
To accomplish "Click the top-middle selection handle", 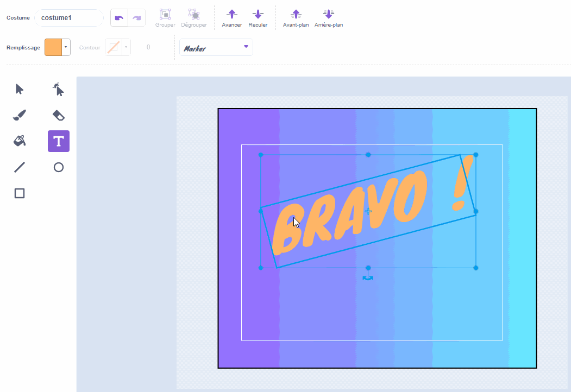I will 368,155.
